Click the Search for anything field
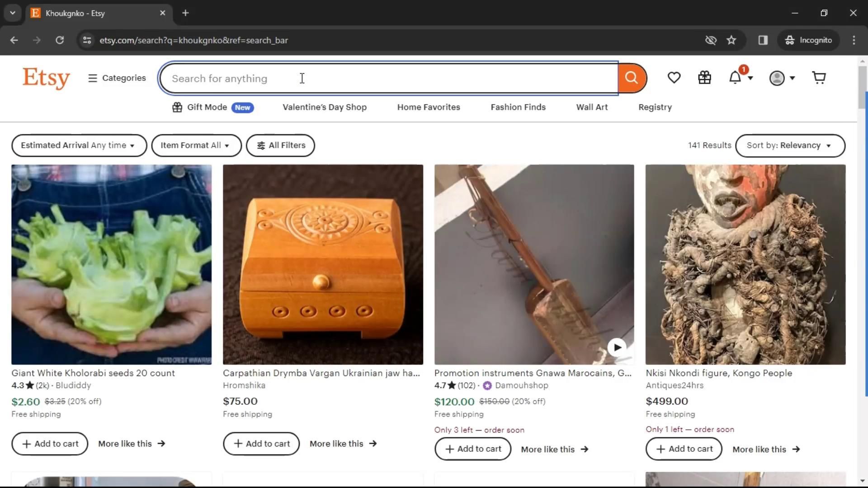 [389, 78]
